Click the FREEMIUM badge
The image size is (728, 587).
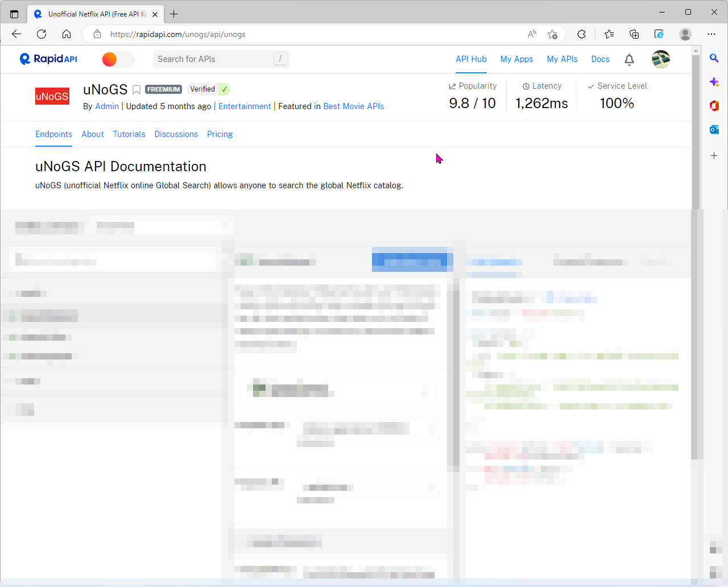[163, 89]
